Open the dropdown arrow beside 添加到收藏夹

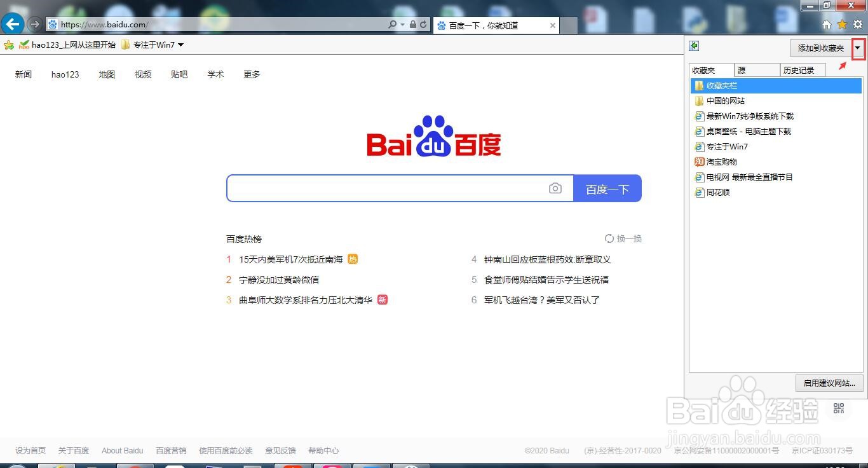click(x=858, y=48)
